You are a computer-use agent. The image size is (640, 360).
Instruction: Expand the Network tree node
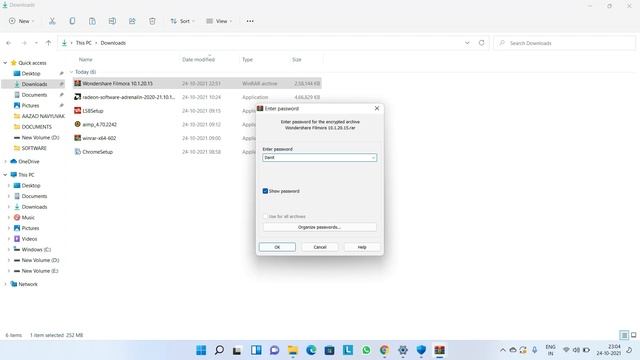[x=5, y=284]
